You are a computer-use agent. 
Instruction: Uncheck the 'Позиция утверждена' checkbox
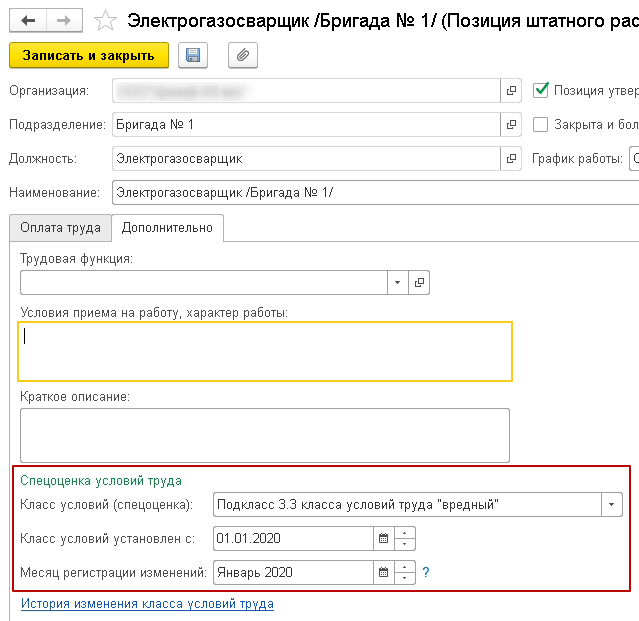click(540, 90)
